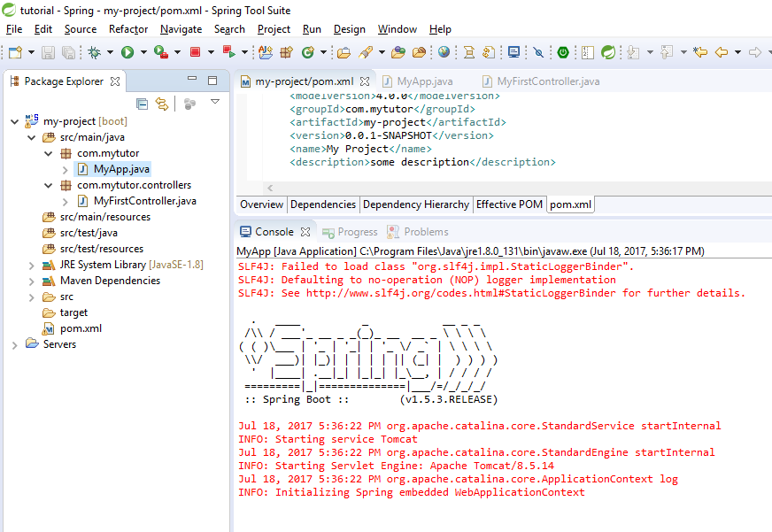Collapse the src/main/java folder node
772x532 pixels.
(32, 137)
